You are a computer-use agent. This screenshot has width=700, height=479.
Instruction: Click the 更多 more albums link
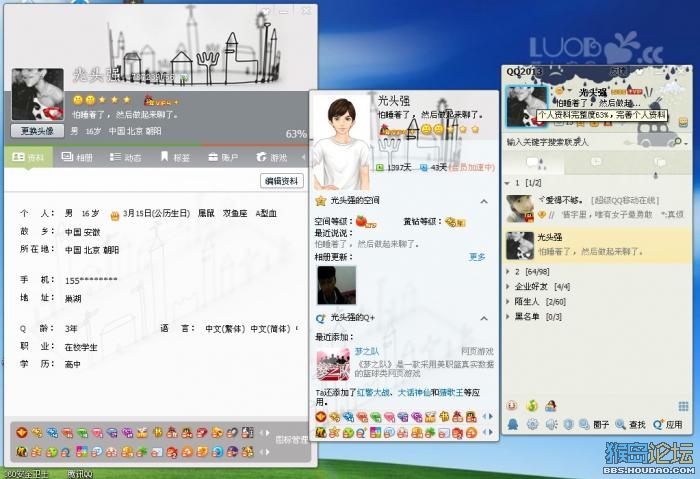[x=477, y=257]
